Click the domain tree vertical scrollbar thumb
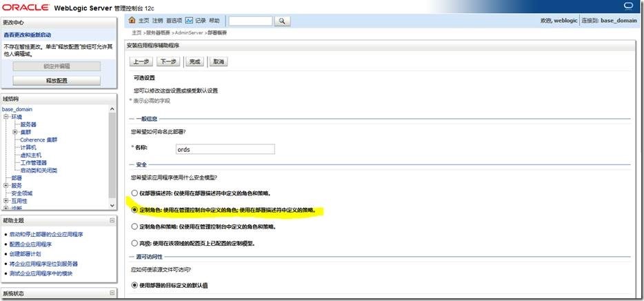The width and height of the screenshot is (644, 301). 113,154
